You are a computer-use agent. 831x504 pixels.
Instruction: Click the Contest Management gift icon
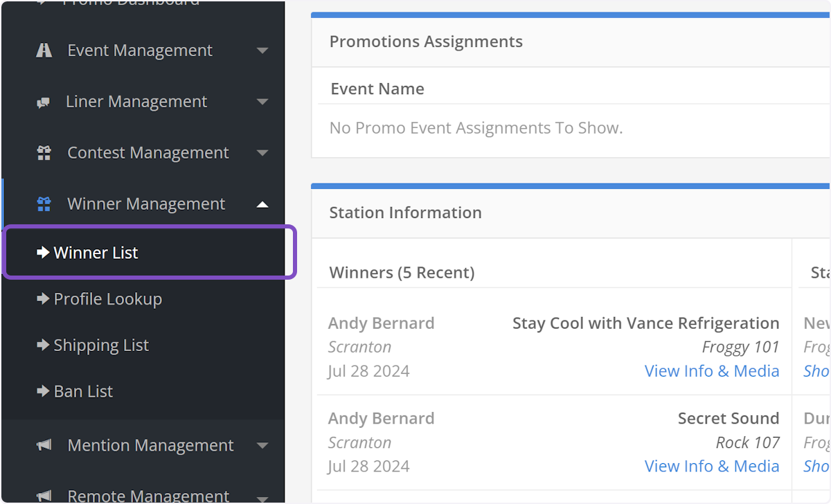tap(44, 153)
